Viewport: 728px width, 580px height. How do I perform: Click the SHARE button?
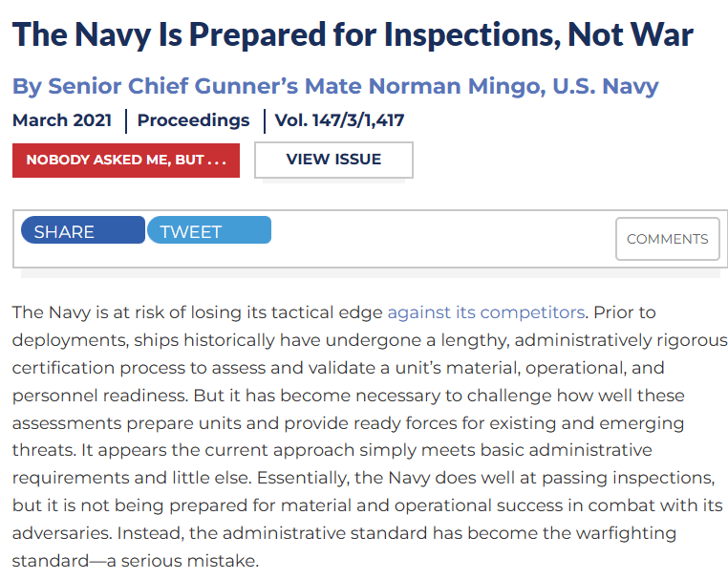pyautogui.click(x=82, y=230)
